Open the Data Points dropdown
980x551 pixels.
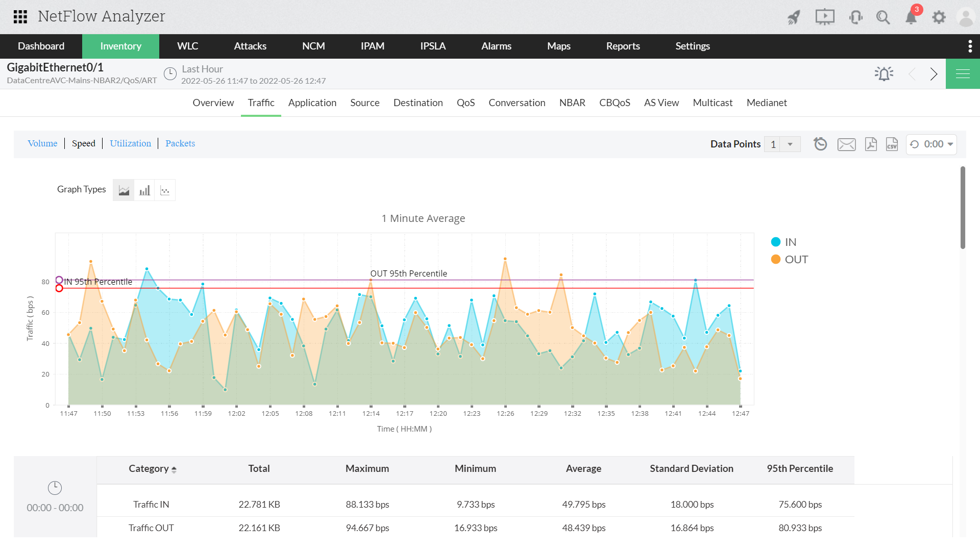click(790, 144)
